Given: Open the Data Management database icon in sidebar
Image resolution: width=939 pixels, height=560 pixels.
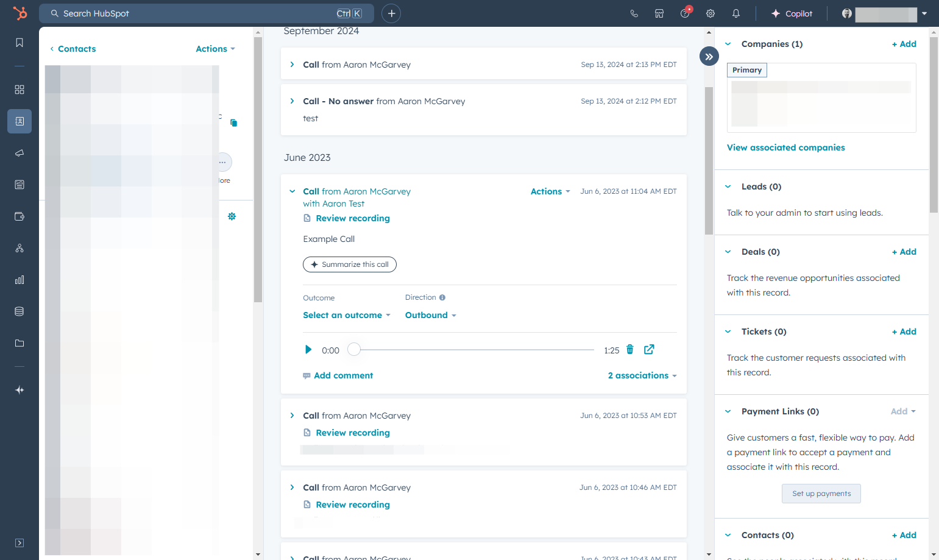Looking at the screenshot, I should (19, 311).
